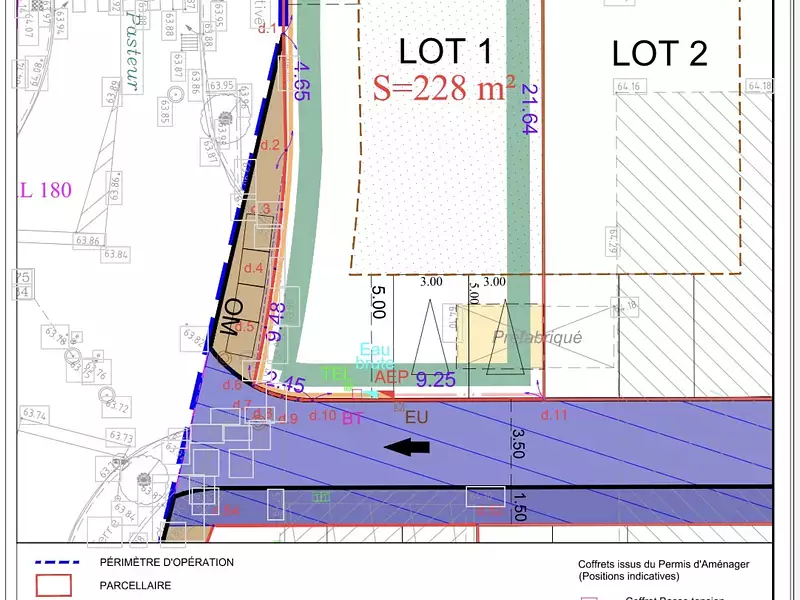Click the S=228 m² surface text
800x600 pixels.
coord(441,88)
